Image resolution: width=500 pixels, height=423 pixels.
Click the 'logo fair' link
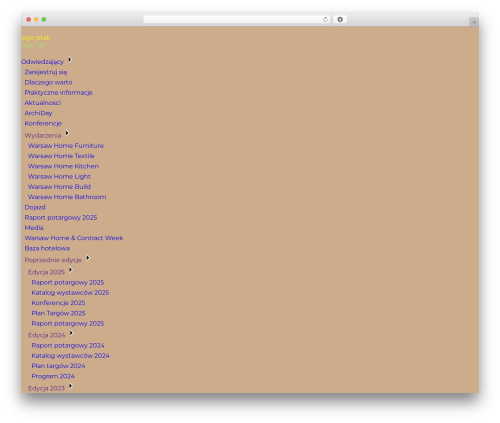[x=33, y=45]
